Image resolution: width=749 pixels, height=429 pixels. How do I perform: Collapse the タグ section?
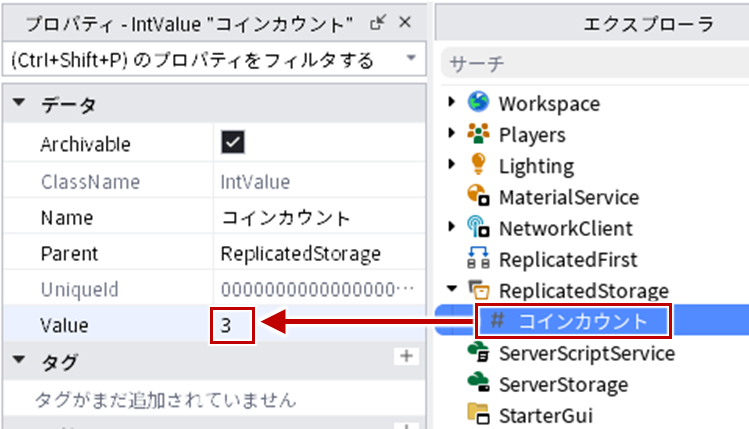click(19, 359)
